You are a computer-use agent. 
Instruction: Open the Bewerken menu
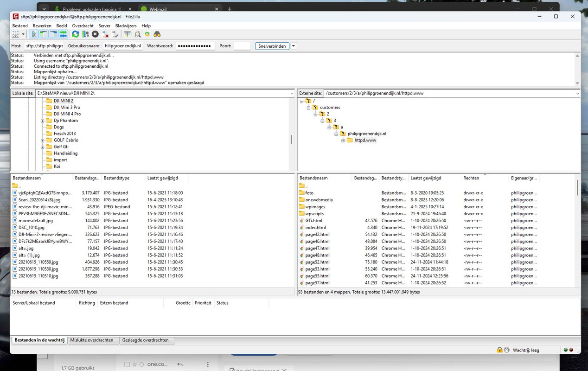tap(42, 26)
